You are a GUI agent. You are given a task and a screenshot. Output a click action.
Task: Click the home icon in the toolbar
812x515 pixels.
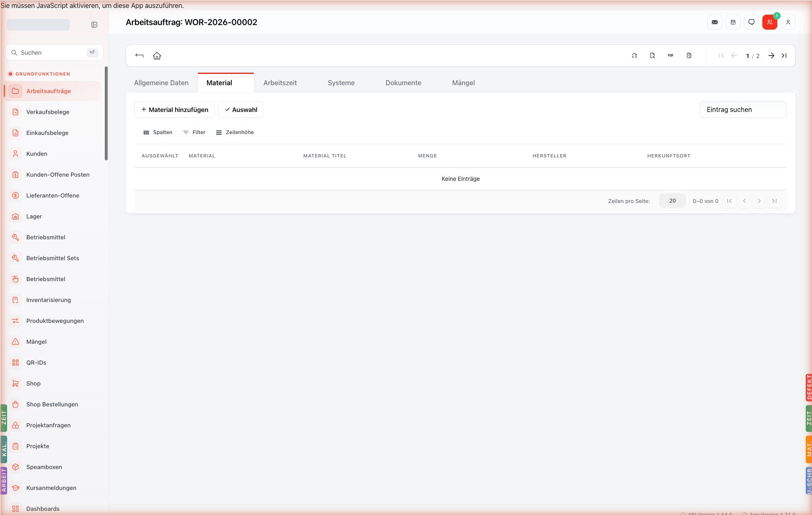click(x=157, y=56)
